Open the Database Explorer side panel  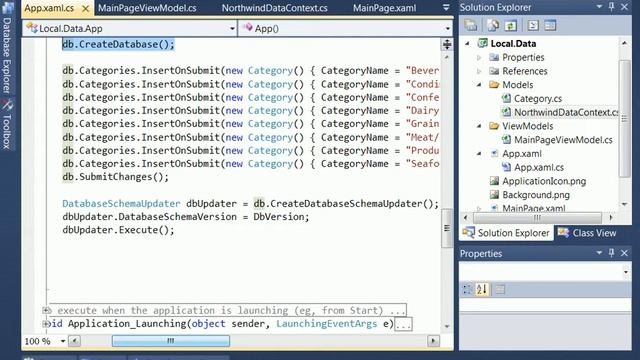click(x=7, y=48)
